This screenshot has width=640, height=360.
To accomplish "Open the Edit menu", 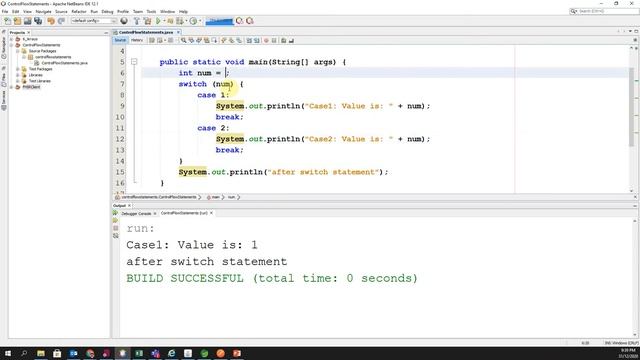I will pyautogui.click(x=16, y=11).
